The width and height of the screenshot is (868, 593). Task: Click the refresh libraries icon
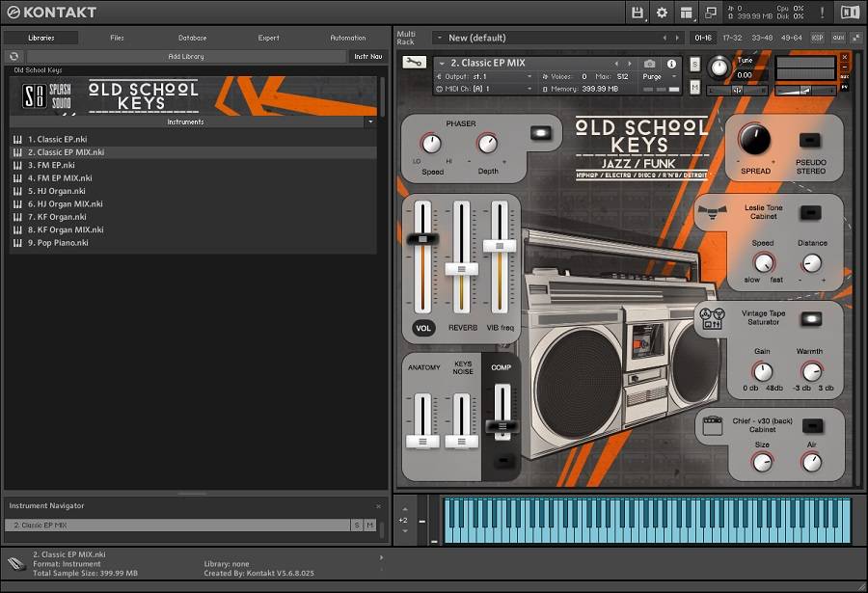click(14, 57)
